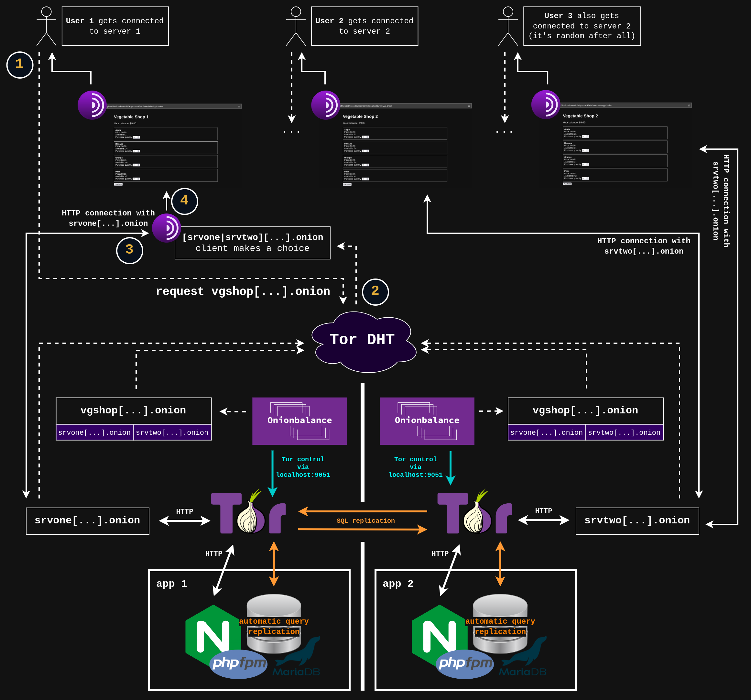Click the left vgshop[...].onion descriptor header
This screenshot has height=700, width=751.
pos(134,410)
